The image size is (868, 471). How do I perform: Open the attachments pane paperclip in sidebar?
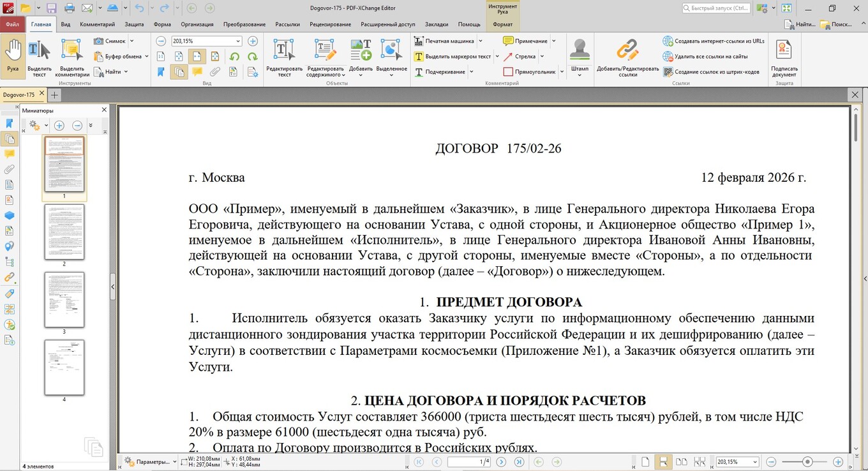coord(10,169)
